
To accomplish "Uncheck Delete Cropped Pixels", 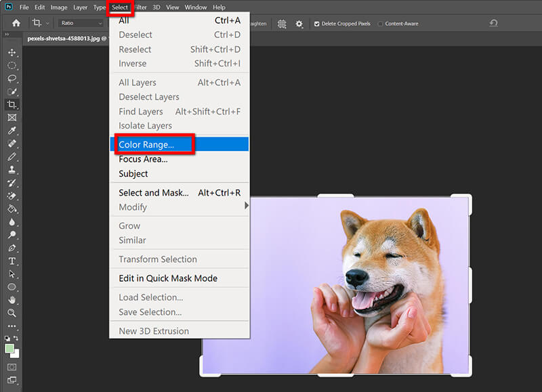I will pyautogui.click(x=316, y=22).
